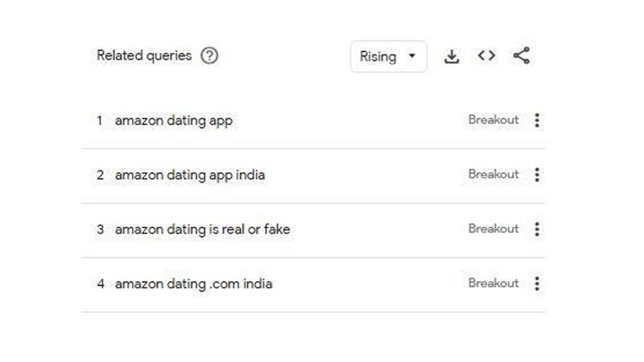Click 'amazon dating is real or fake'
This screenshot has width=644, height=362.
tap(202, 230)
